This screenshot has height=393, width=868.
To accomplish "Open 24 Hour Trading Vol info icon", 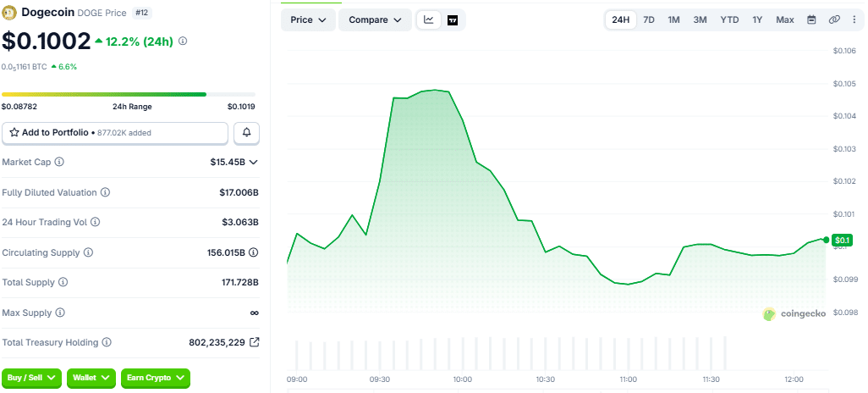I will coord(96,222).
